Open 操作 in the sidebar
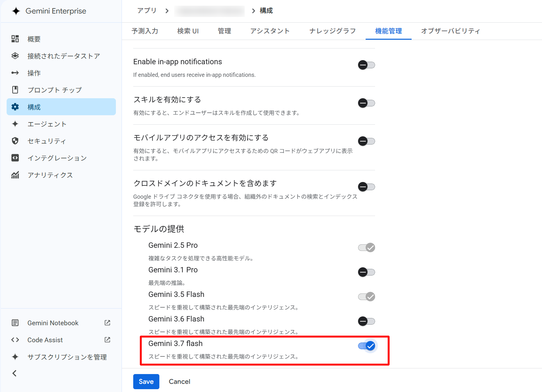 click(x=61, y=73)
